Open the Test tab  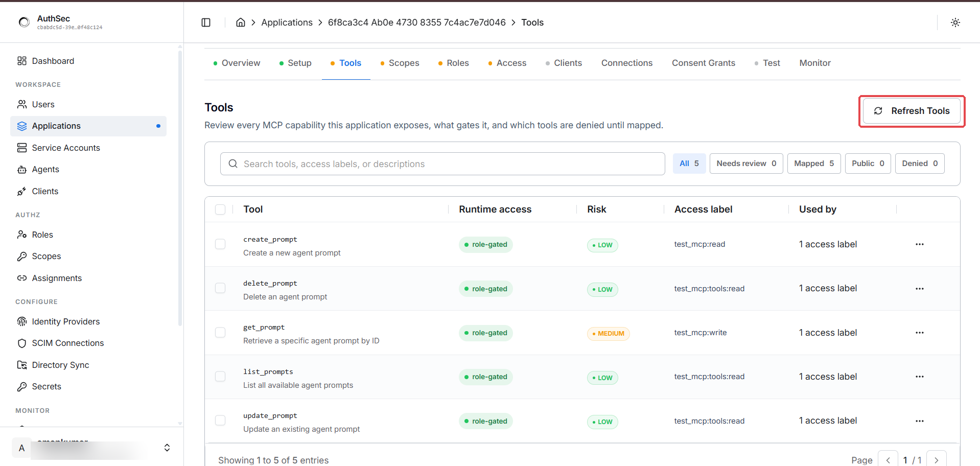tap(767, 63)
